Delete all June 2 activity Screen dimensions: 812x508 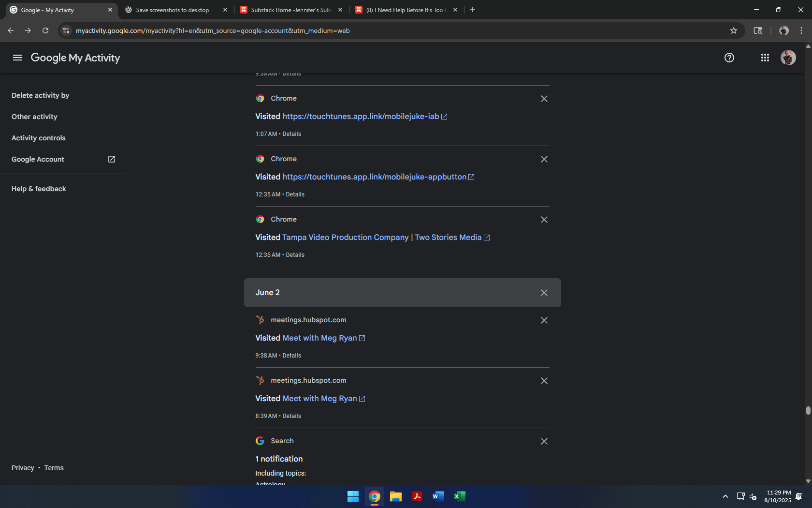coord(544,293)
